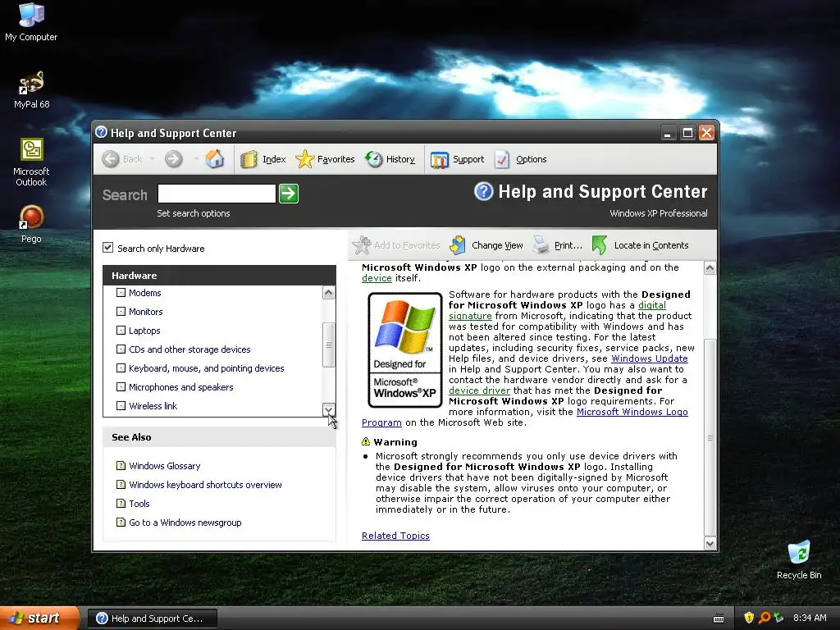Viewport: 840px width, 630px height.
Task: Click the green search go arrow
Action: pyautogui.click(x=289, y=194)
